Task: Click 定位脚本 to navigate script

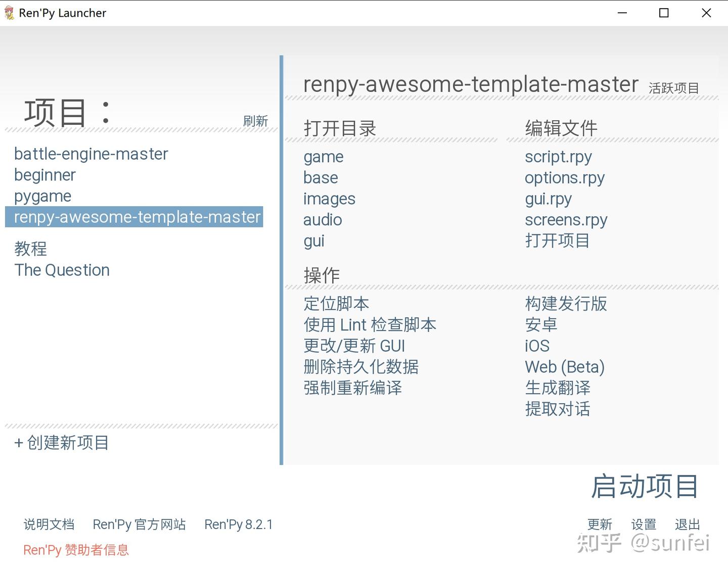Action: pyautogui.click(x=336, y=304)
